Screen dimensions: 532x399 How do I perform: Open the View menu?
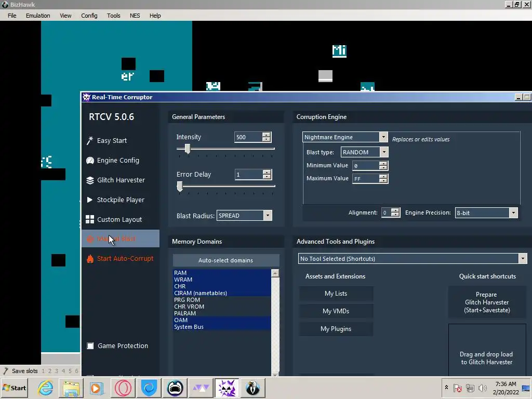pos(65,16)
